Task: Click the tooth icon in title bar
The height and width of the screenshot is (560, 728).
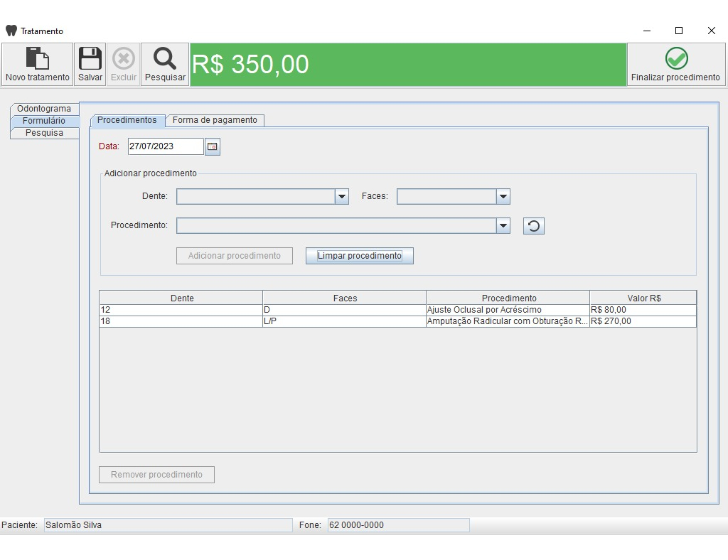Action: click(x=11, y=31)
